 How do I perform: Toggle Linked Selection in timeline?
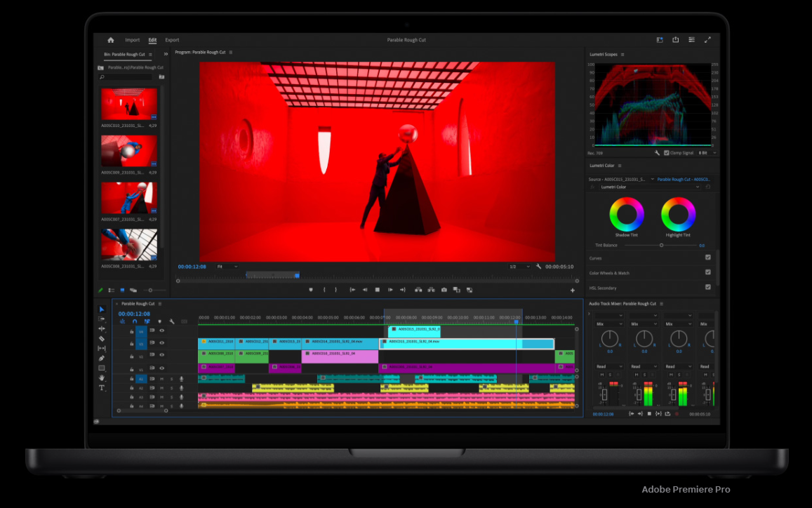point(147,321)
